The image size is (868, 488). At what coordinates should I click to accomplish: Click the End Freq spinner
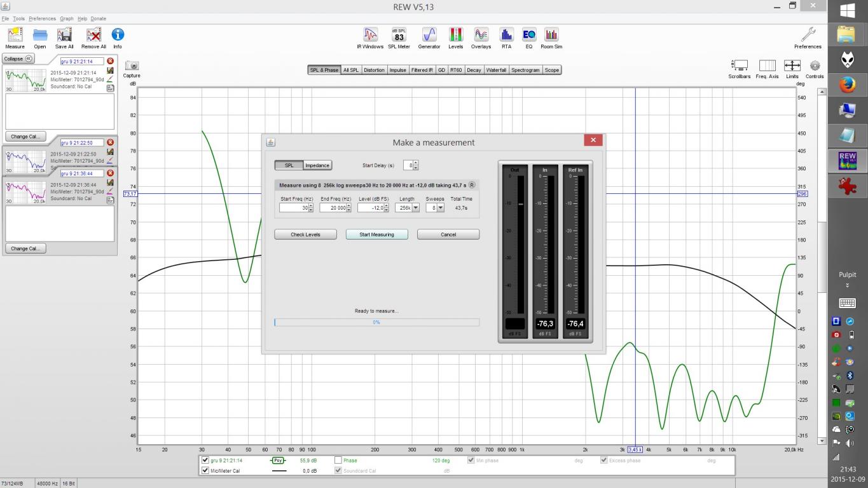click(x=348, y=208)
